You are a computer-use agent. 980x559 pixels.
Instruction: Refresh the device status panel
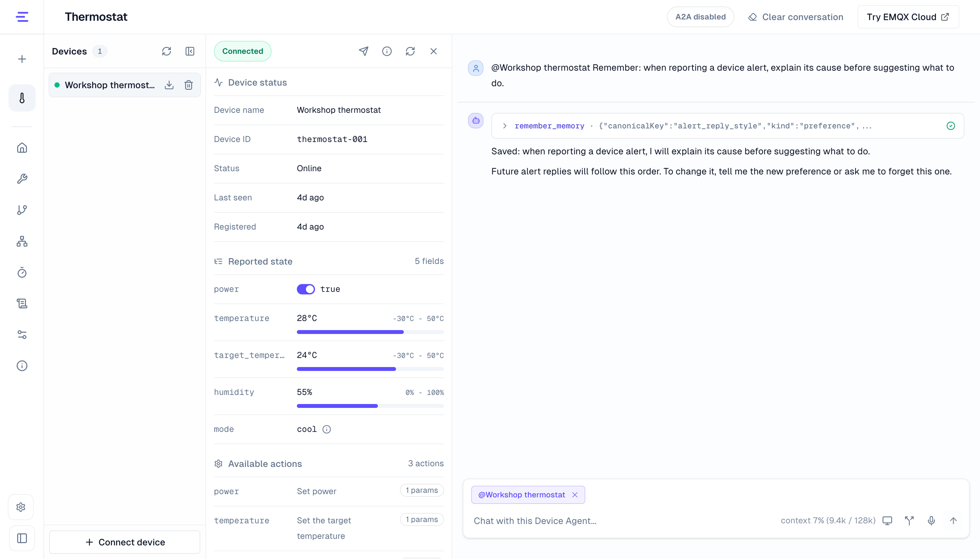(x=410, y=51)
